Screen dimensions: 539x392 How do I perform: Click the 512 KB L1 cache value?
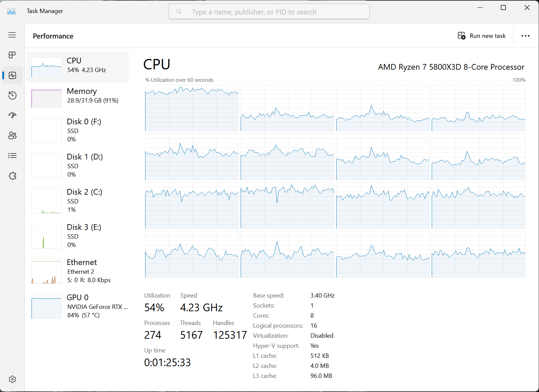pos(319,356)
